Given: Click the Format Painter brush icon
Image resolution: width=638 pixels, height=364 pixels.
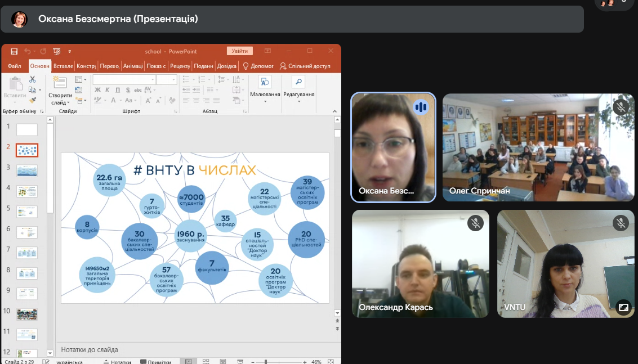Looking at the screenshot, I should point(33,100).
